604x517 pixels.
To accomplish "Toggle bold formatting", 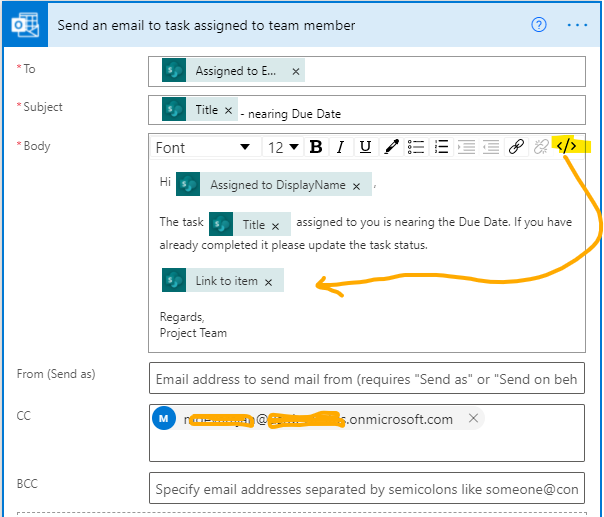I will click(316, 147).
